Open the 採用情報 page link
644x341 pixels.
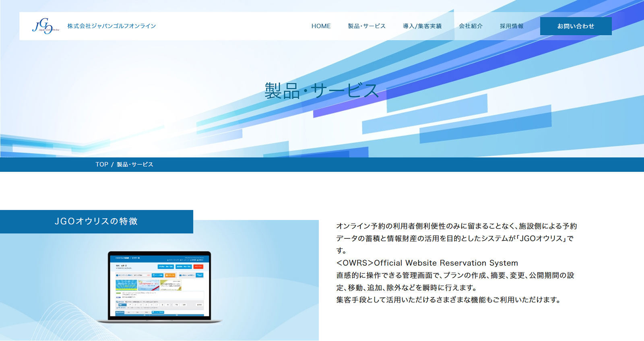pyautogui.click(x=511, y=26)
